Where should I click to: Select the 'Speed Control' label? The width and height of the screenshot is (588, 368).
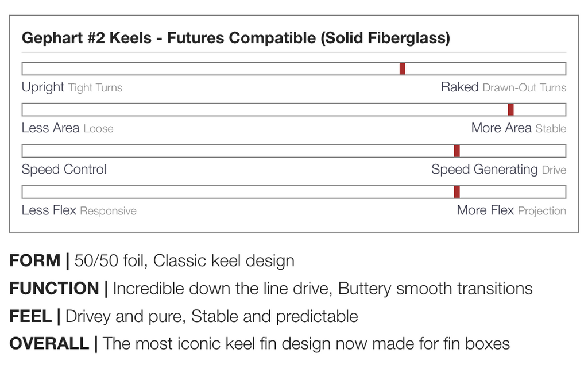point(64,170)
